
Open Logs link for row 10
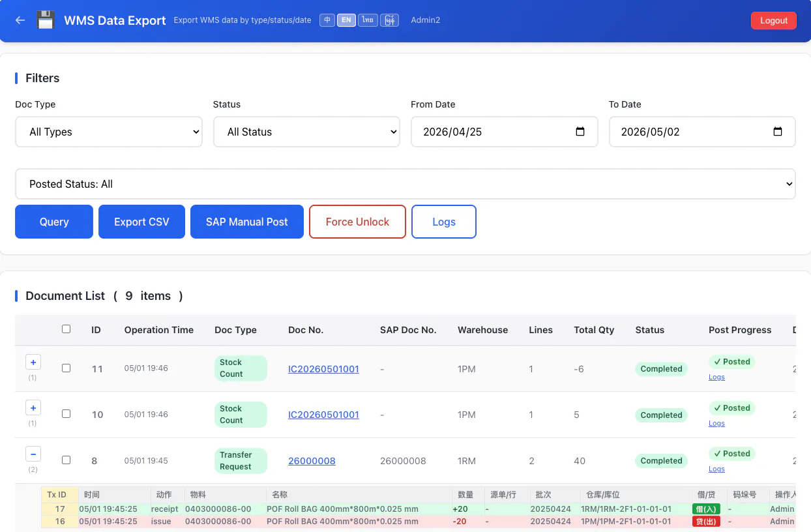click(716, 424)
